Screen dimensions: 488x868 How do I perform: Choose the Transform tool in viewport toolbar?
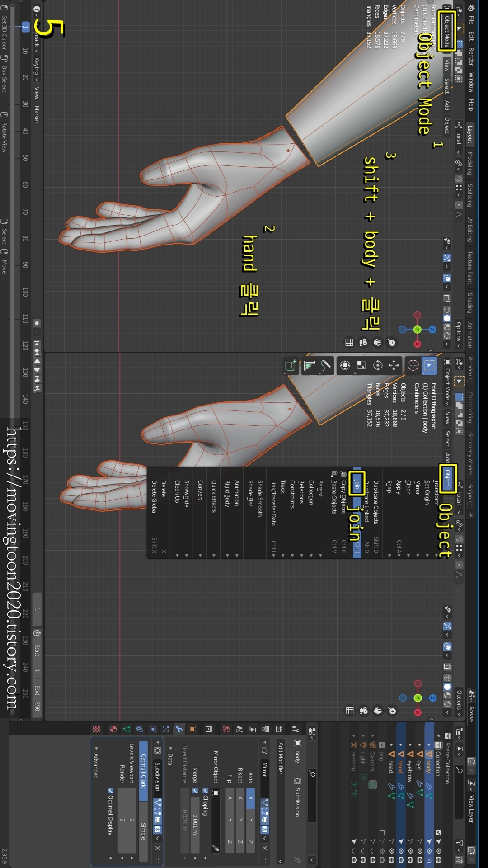(345, 366)
